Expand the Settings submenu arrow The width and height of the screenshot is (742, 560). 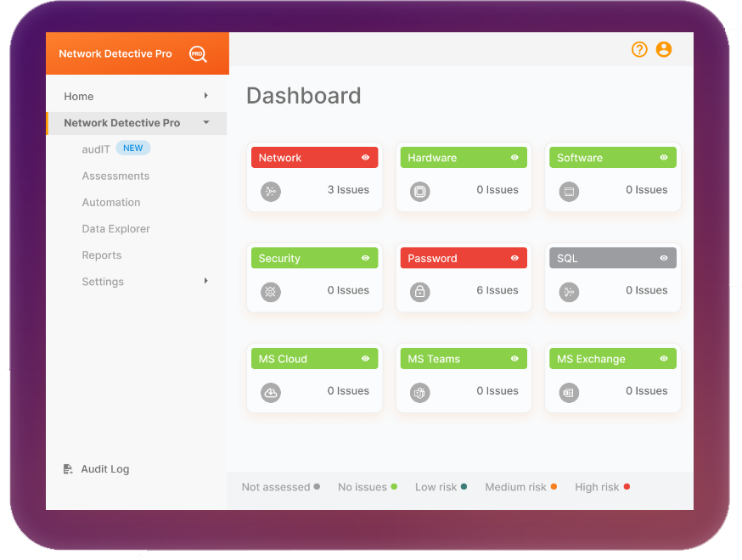coord(205,281)
